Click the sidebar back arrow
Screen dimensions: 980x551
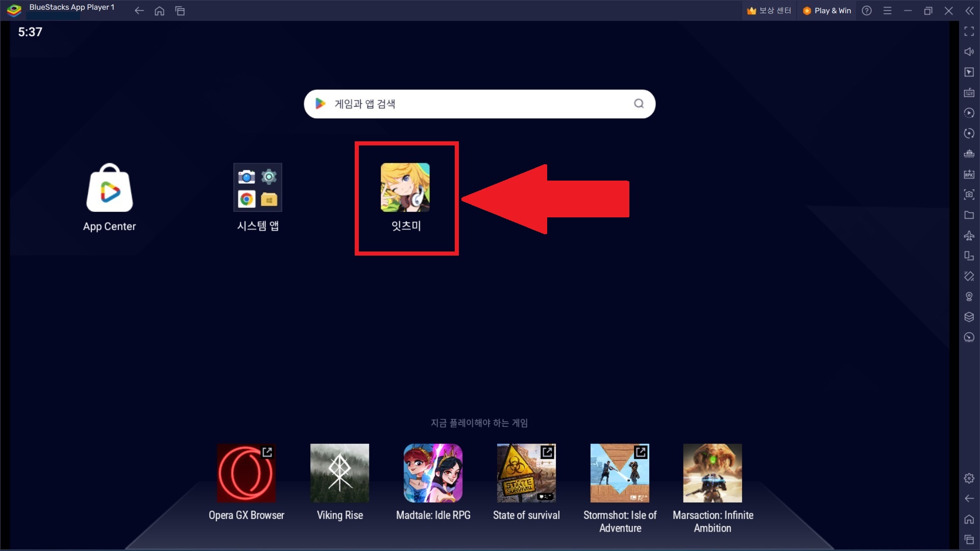click(969, 499)
